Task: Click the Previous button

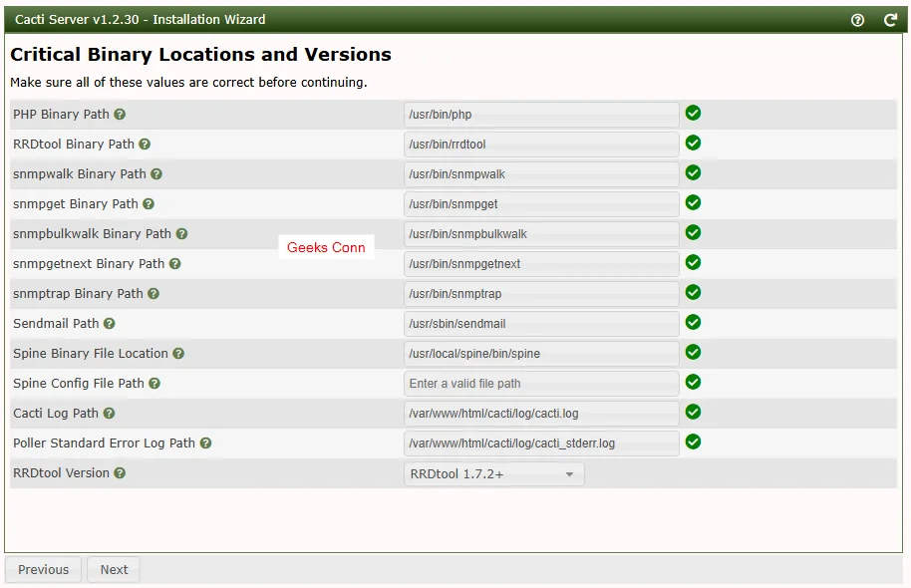Action: click(43, 569)
